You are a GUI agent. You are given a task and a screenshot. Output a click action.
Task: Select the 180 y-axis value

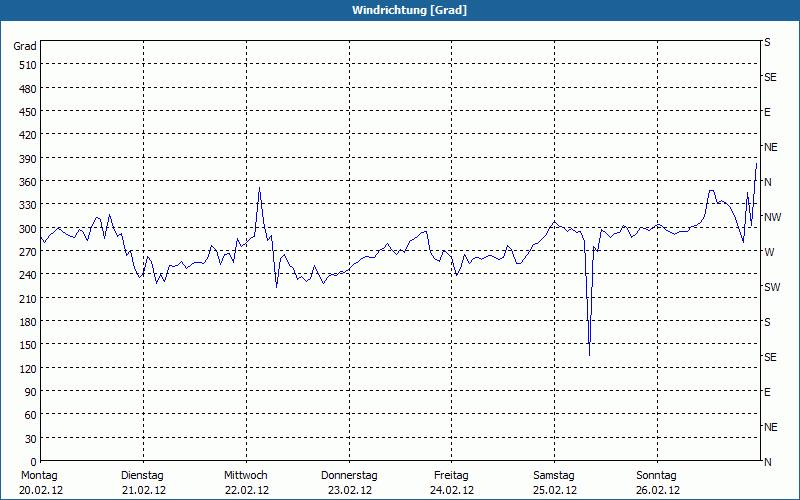[x=28, y=322]
